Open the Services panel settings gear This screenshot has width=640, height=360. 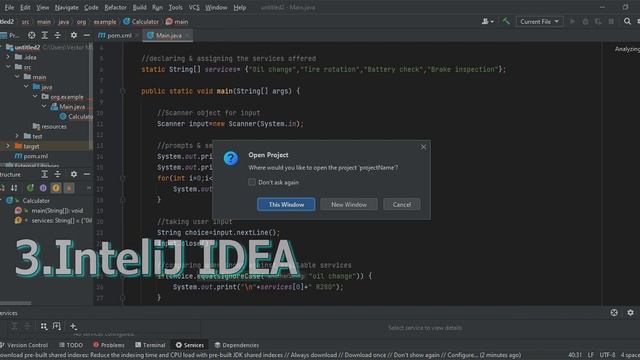point(630,313)
